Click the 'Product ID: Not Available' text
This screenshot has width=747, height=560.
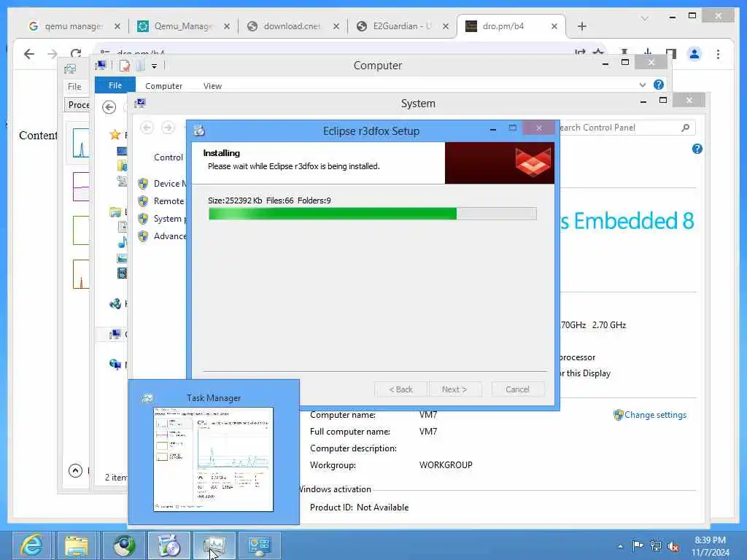[x=359, y=507]
